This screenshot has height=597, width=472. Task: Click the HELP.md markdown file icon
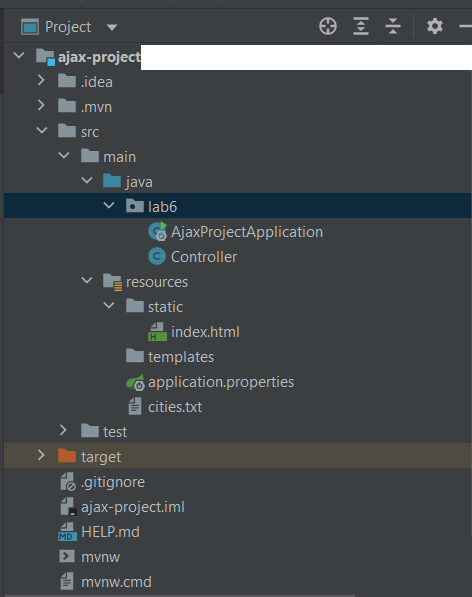[x=67, y=532]
